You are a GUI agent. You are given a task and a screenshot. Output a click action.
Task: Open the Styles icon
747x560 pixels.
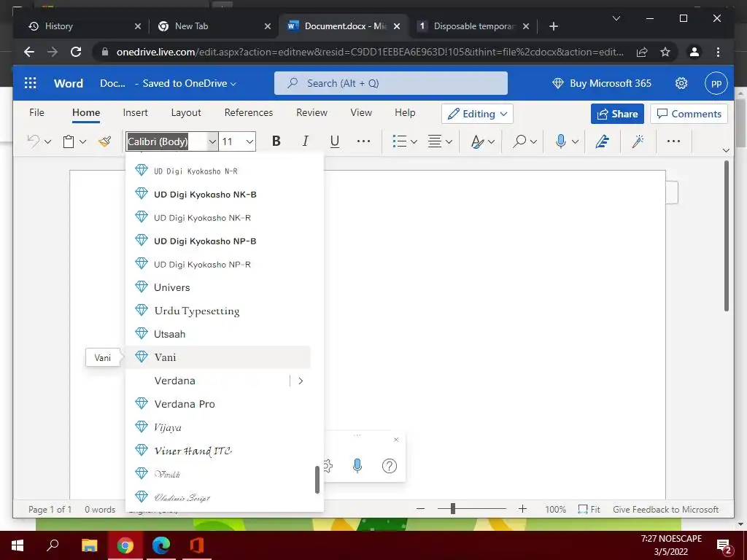(477, 141)
